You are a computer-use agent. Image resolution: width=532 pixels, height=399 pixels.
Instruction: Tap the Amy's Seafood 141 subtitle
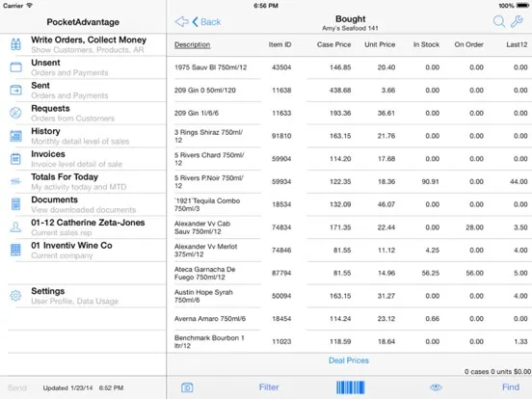350,28
